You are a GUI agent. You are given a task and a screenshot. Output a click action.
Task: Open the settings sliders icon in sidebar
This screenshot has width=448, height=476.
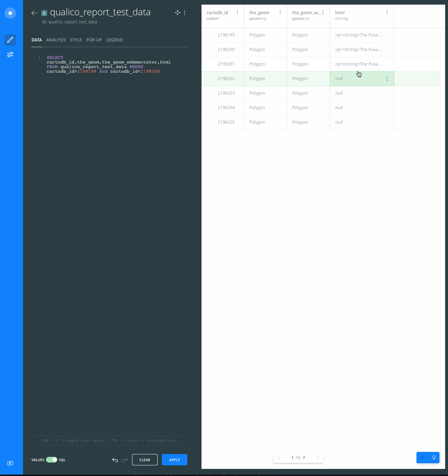coord(10,54)
